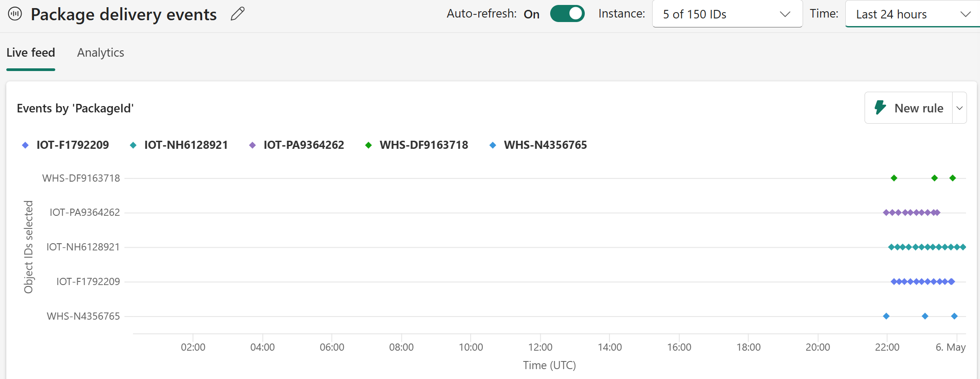Click the last teal event on IOT-NH6128921 row
This screenshot has height=379, width=980.
962,247
